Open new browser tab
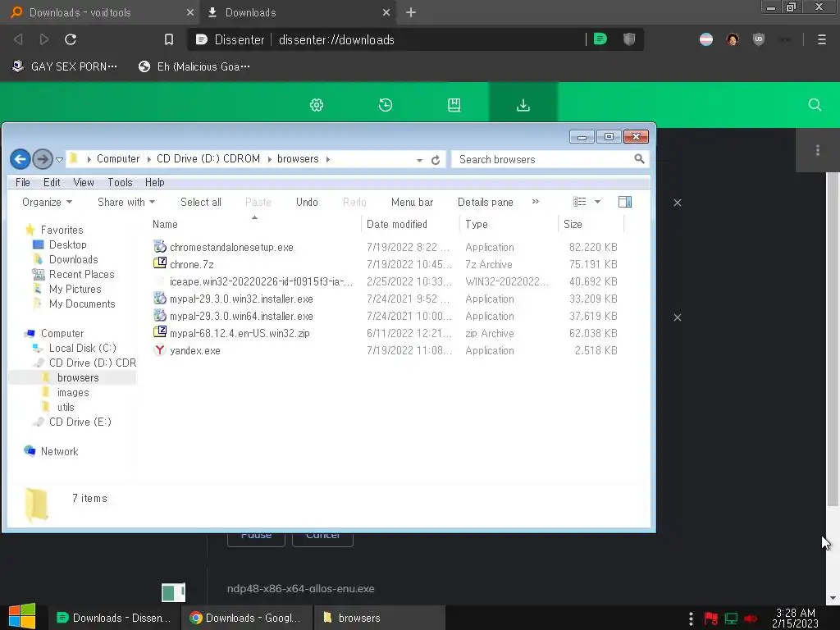Screen dimensions: 840x630 (411, 12)
